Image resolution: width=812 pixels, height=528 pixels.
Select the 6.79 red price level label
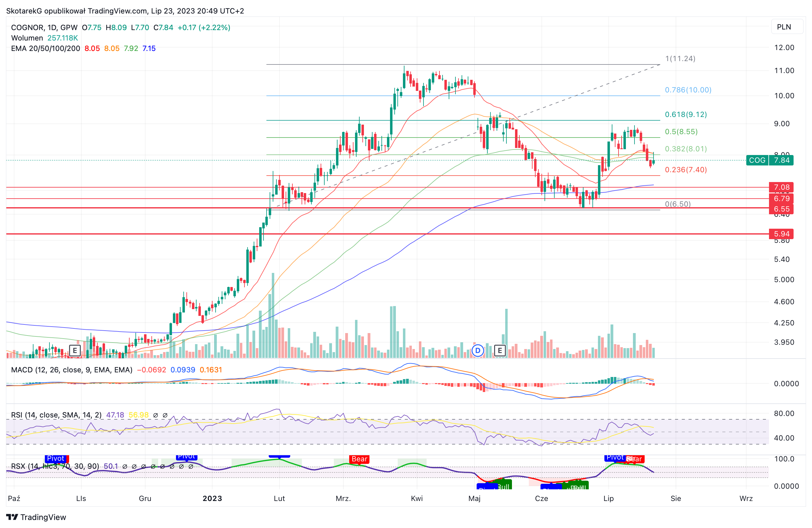781,199
